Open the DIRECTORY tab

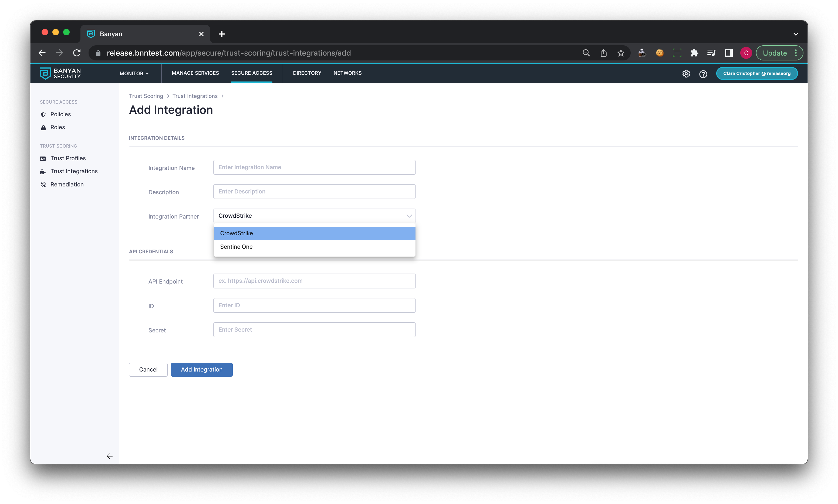pos(307,73)
